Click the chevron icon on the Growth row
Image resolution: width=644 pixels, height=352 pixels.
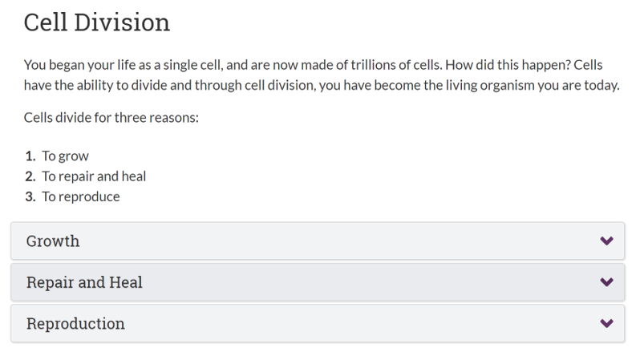pyautogui.click(x=606, y=241)
